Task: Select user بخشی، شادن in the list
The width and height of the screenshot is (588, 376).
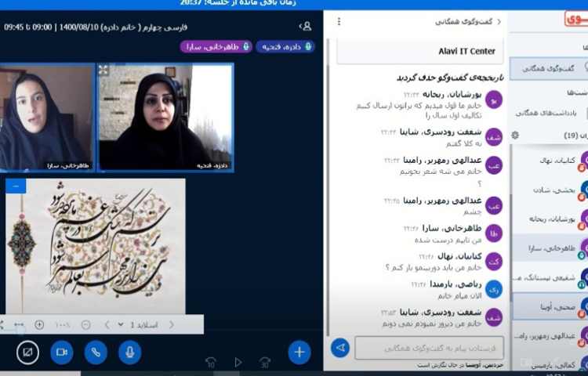Action: 550,190
